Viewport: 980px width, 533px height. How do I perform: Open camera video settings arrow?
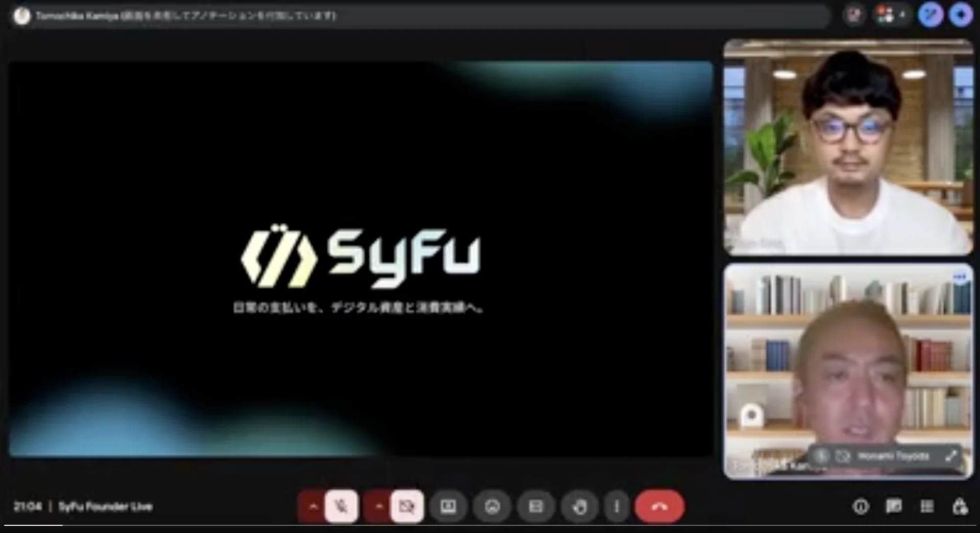(378, 506)
